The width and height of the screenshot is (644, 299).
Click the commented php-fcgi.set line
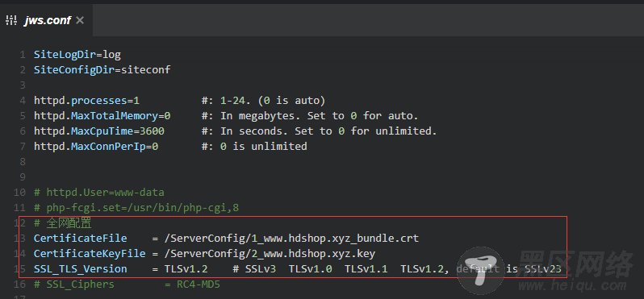click(136, 208)
